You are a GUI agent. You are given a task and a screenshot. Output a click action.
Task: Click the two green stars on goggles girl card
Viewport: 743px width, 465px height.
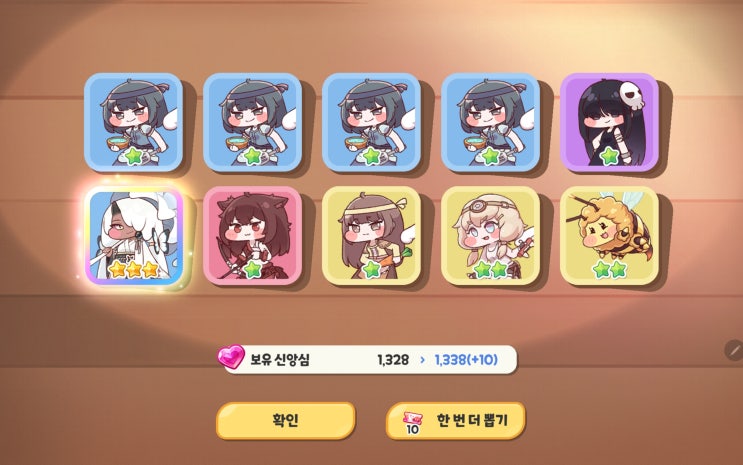pos(491,270)
